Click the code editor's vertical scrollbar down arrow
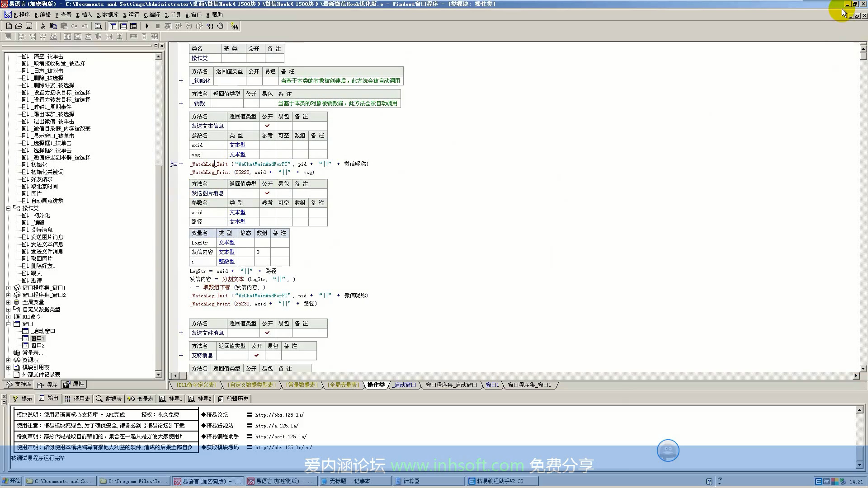 tap(863, 369)
